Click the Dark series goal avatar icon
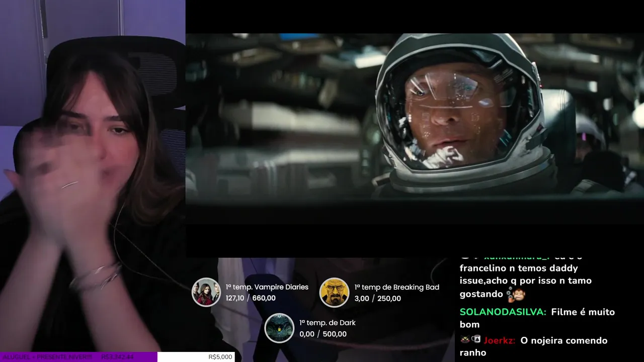This screenshot has height=362, width=644. click(279, 328)
